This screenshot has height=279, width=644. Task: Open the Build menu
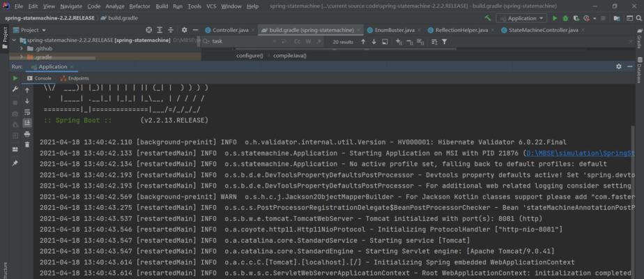pyautogui.click(x=162, y=6)
